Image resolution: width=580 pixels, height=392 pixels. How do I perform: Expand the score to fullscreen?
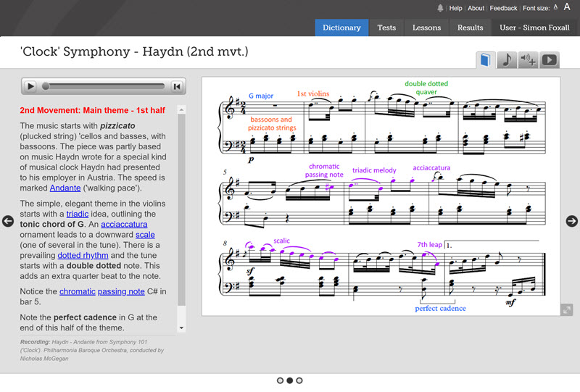(x=567, y=309)
